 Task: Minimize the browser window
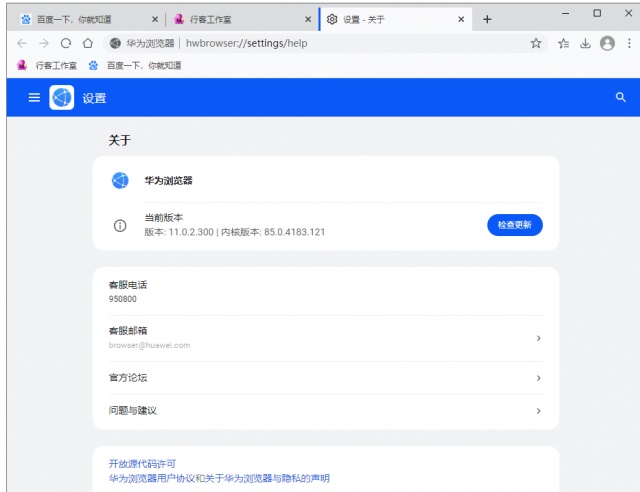pos(565,13)
